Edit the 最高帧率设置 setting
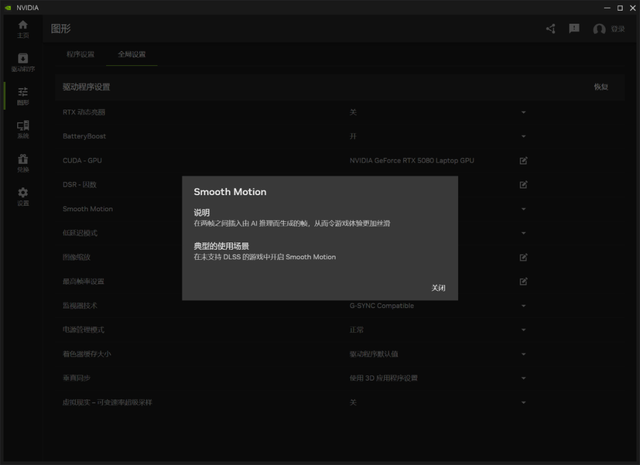The image size is (640, 465). coord(523,281)
